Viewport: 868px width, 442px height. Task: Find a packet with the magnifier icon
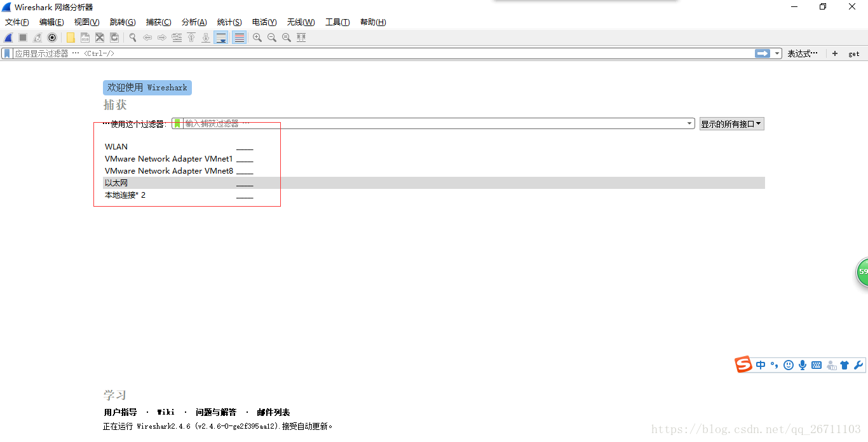(133, 38)
